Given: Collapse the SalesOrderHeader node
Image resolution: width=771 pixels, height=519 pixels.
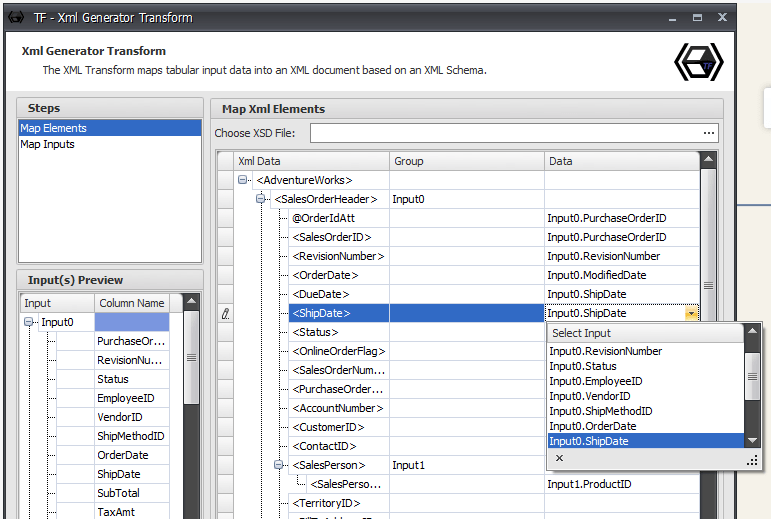Looking at the screenshot, I should tap(262, 199).
